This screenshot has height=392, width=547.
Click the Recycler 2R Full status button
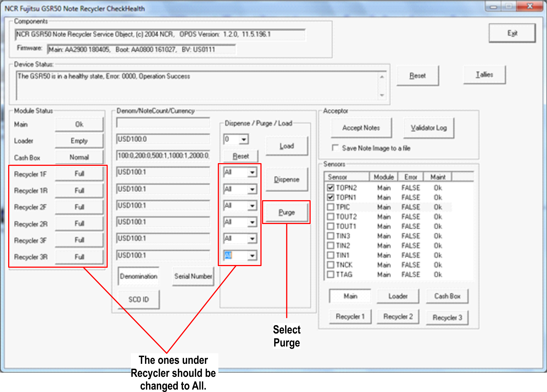tap(79, 223)
